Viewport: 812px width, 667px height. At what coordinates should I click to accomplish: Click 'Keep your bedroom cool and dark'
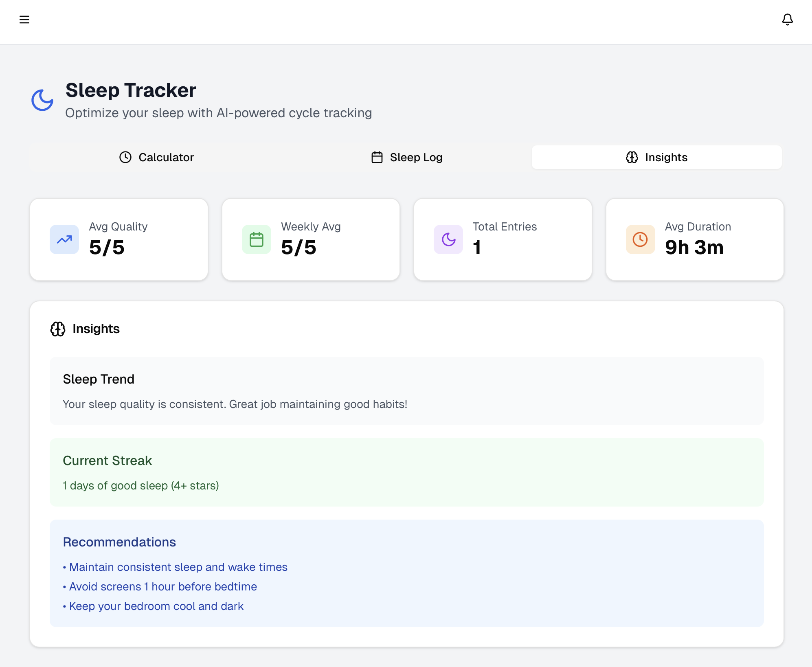pos(156,606)
